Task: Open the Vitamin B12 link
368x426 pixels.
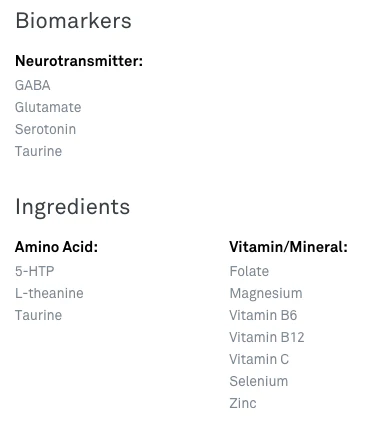Action: click(x=267, y=337)
